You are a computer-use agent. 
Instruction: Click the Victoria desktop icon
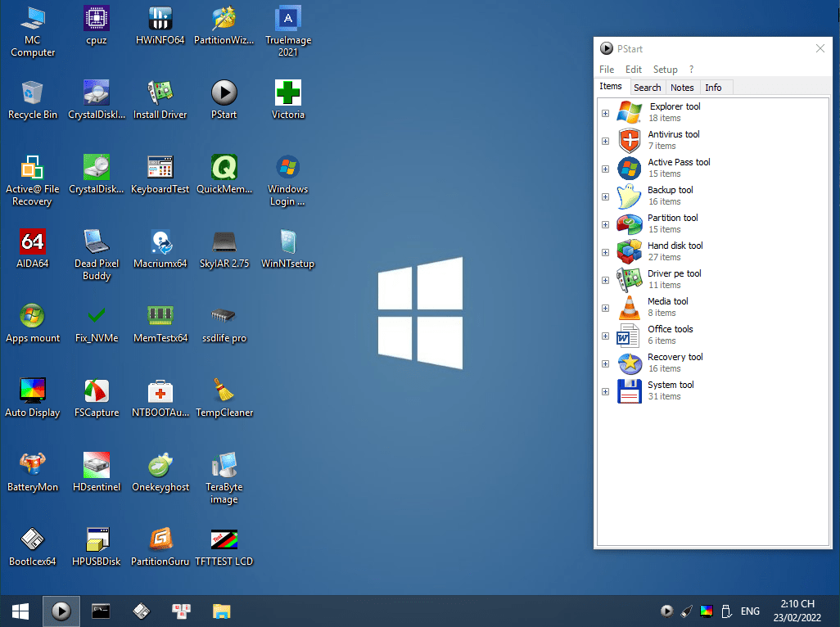pos(288,100)
